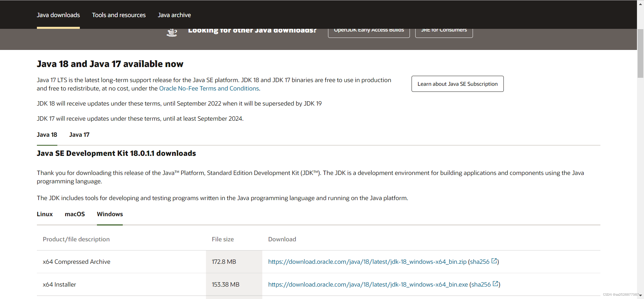
Task: Click Product/file description column header
Action: (76, 239)
